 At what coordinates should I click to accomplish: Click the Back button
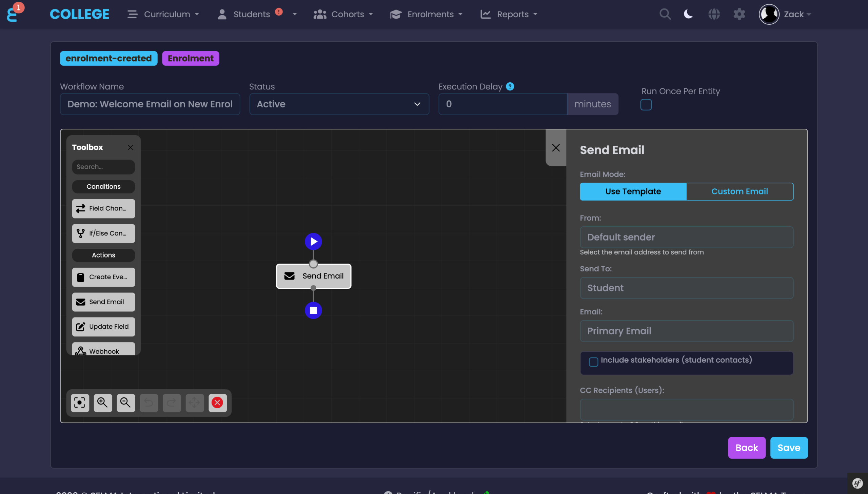point(747,448)
